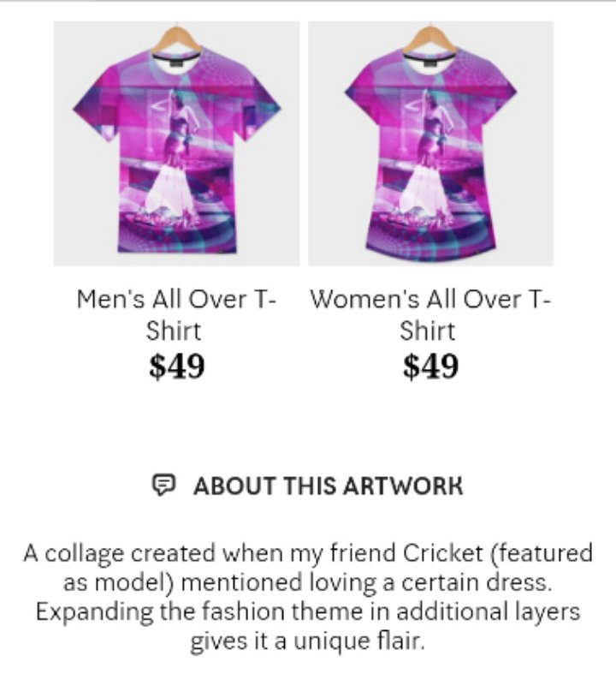Click the wooden hanger on the men's shirt
The height and width of the screenshot is (685, 616).
pos(176,39)
